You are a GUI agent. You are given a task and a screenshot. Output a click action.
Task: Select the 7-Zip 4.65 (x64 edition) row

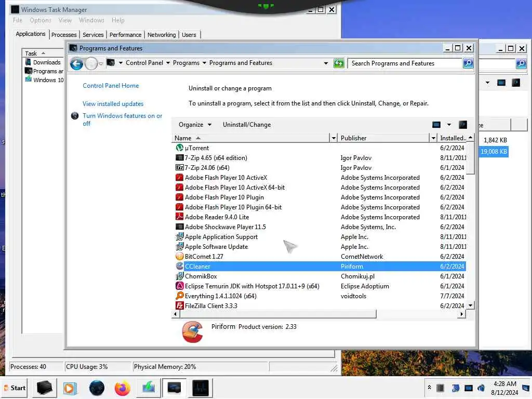click(319, 158)
